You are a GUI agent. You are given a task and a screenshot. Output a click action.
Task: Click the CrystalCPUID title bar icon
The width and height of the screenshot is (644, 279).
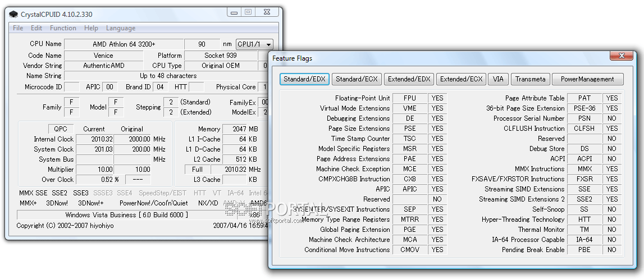13,15
